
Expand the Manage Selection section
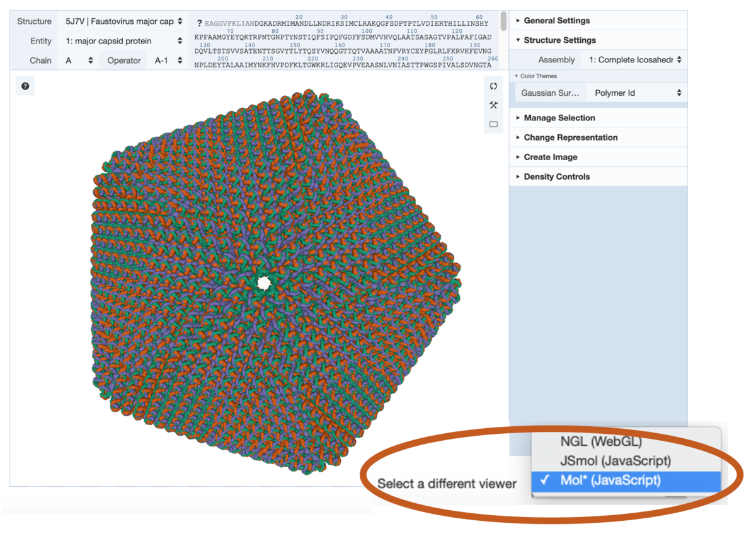[x=559, y=118]
